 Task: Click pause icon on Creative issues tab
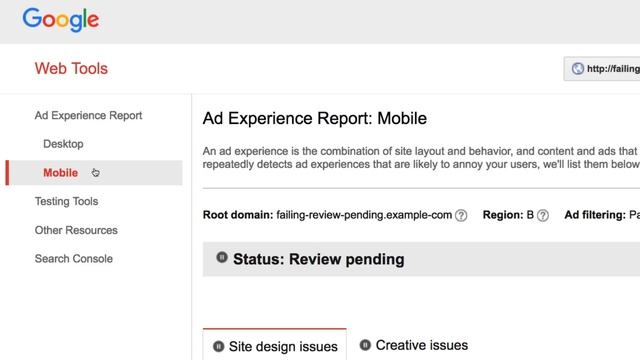(x=365, y=345)
